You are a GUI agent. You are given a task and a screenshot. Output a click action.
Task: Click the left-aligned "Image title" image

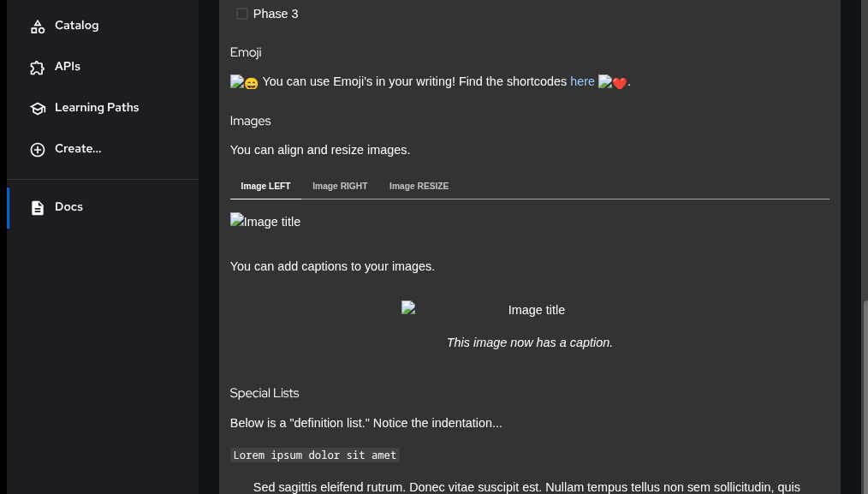265,222
